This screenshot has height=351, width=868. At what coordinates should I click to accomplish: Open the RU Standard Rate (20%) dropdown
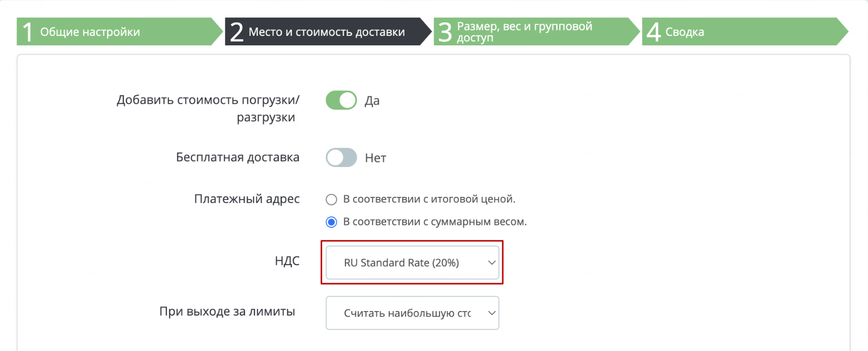point(412,263)
